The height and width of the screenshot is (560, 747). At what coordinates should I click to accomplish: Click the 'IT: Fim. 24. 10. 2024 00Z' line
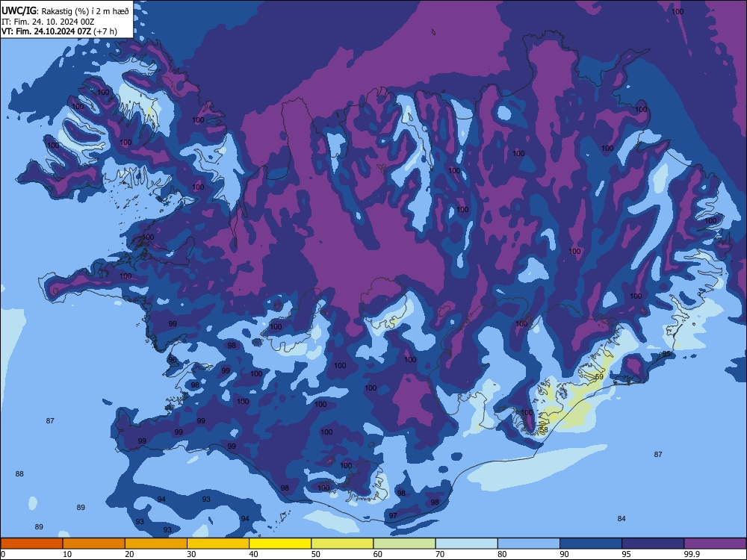48,22
